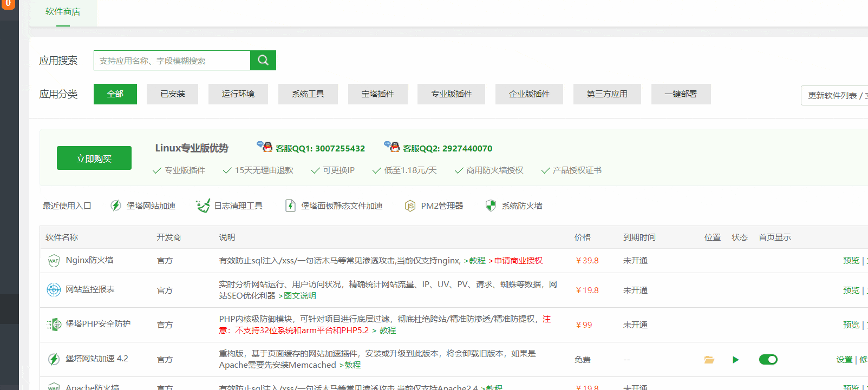Click the 首页显示 column header
Image resolution: width=868 pixels, height=390 pixels.
tap(775, 237)
